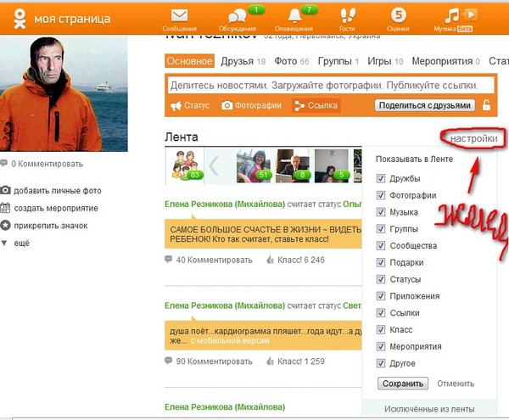Click the Фотографии camera icon

pos(227,105)
